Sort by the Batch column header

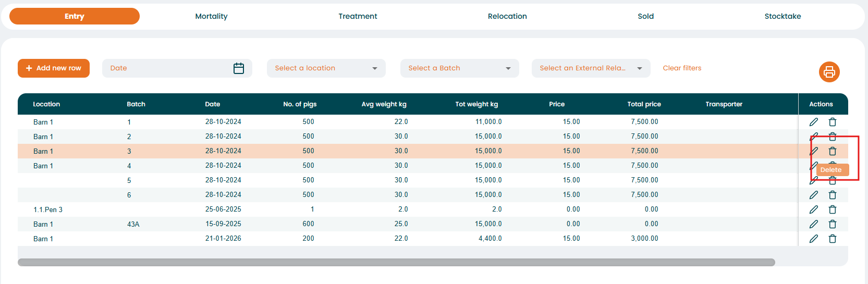(x=136, y=104)
